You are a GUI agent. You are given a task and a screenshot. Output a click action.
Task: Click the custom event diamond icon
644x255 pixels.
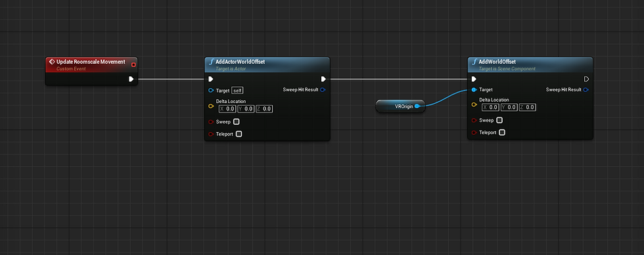pos(52,62)
